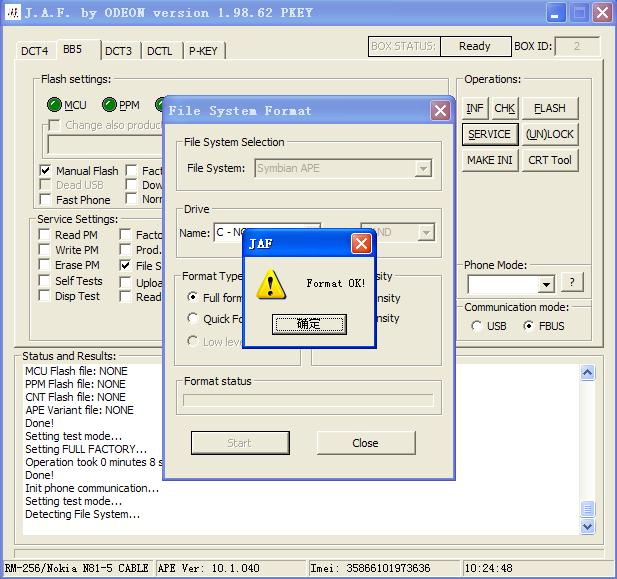This screenshot has height=579, width=617.
Task: Toggle the File S service checkbox
Action: (x=125, y=266)
